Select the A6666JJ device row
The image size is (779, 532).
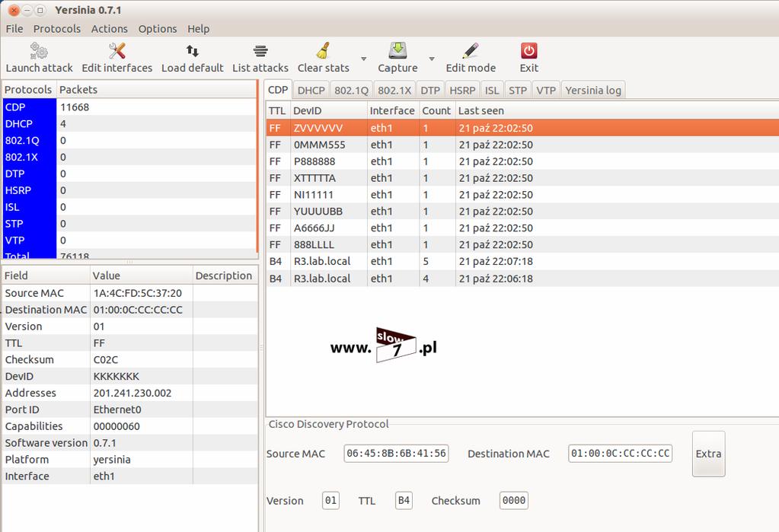point(522,228)
